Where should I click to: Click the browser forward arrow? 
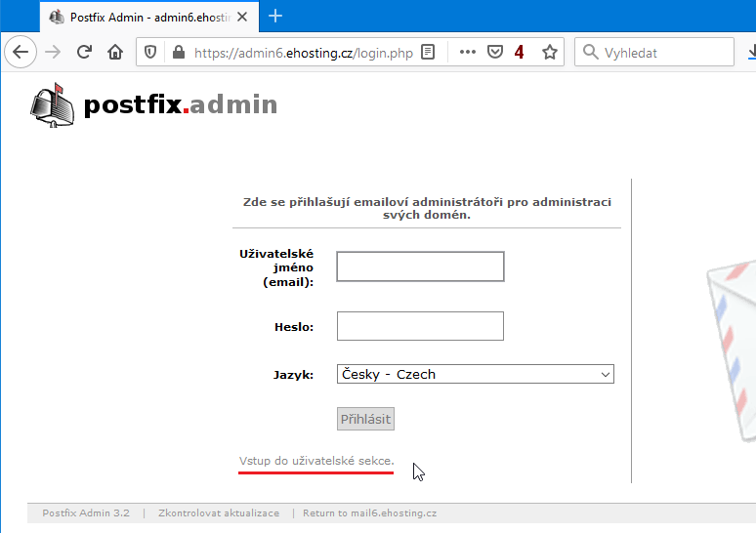(53, 52)
